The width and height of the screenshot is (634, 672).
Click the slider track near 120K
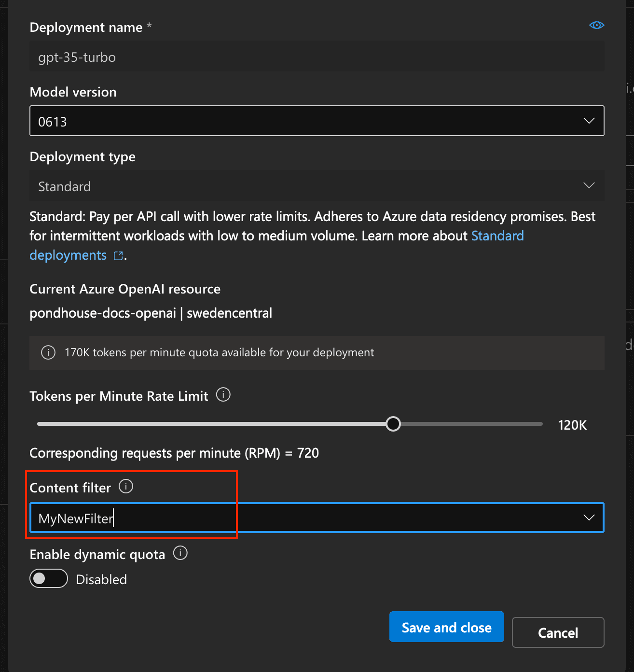pyautogui.click(x=531, y=423)
